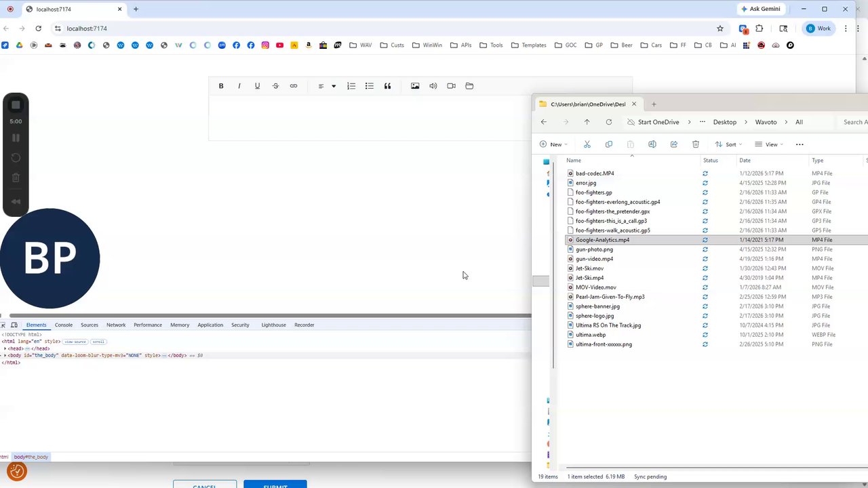Open the text alignment dropdown arrow
The height and width of the screenshot is (488, 868).
334,86
